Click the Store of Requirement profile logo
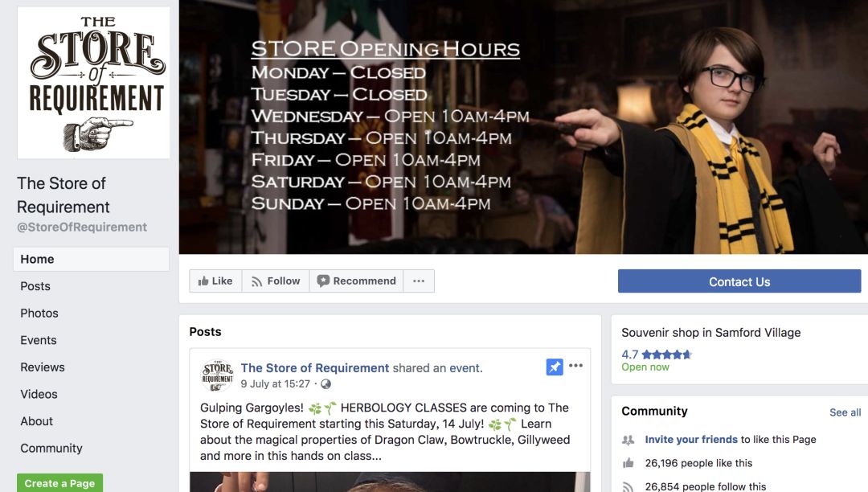Viewport: 868px width, 492px height. [x=93, y=83]
